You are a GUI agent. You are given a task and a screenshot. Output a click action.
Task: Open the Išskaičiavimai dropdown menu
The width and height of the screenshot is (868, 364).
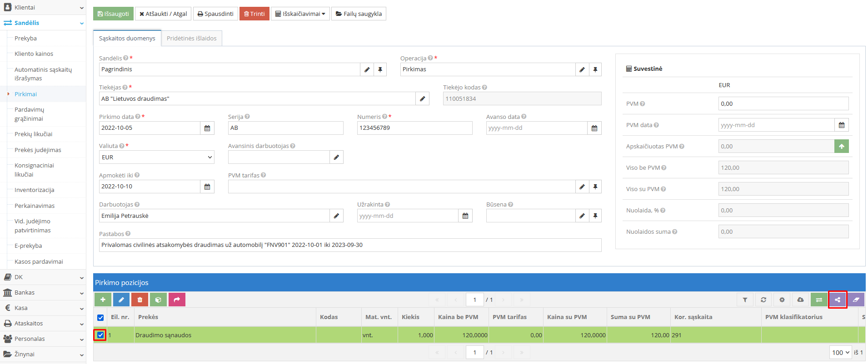coord(300,14)
